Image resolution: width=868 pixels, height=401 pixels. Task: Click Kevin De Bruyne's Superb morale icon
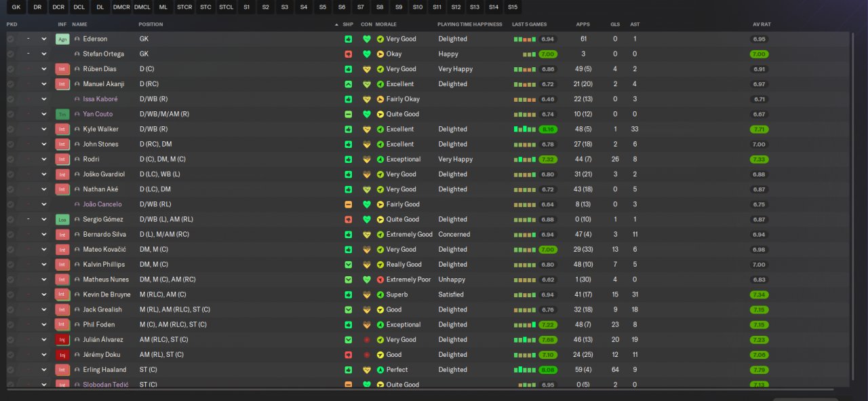tap(380, 294)
